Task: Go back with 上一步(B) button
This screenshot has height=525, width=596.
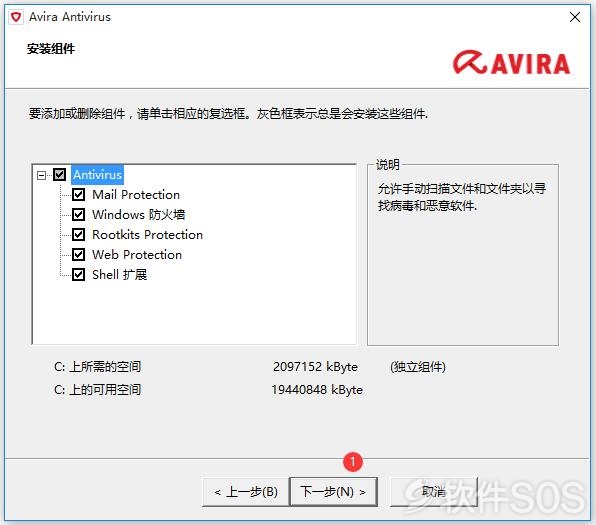Action: (x=246, y=492)
